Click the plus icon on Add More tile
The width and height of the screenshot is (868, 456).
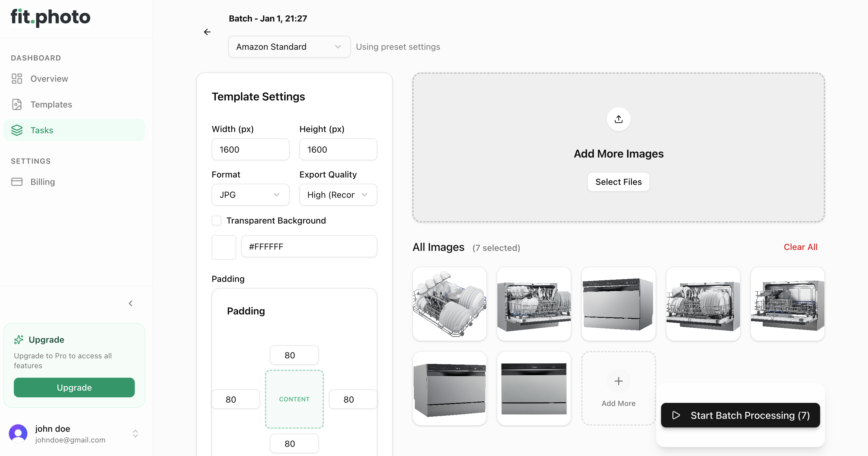[x=618, y=381]
